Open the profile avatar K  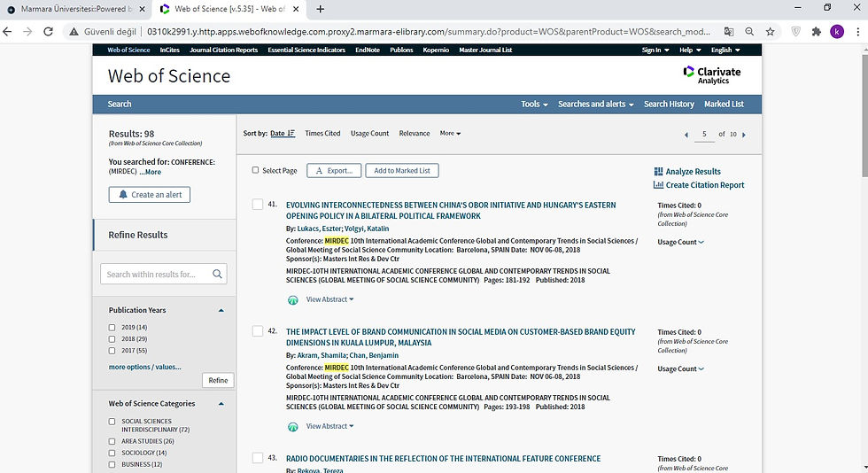(837, 32)
